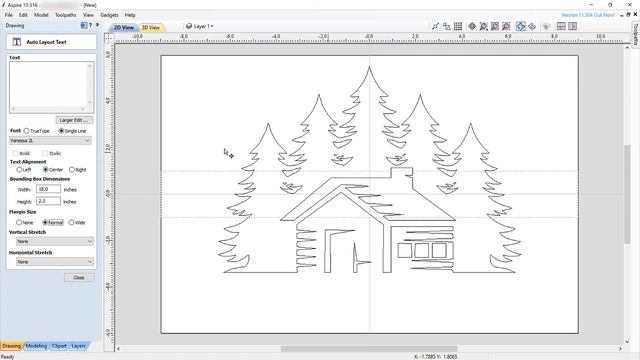Screen dimensions: 640x360
Task: Enable the Italic checkbox
Action: coord(45,153)
